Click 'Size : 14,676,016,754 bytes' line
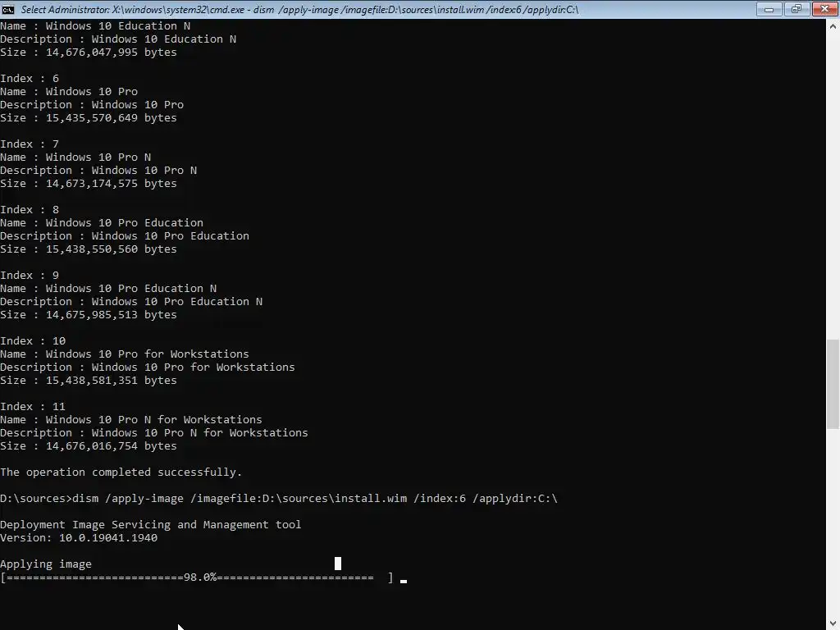 89,445
